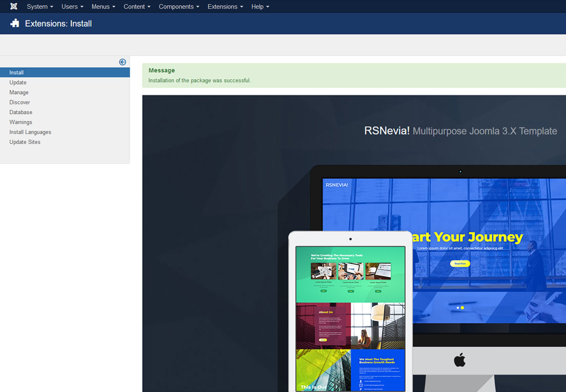Select Install in the sidebar

click(65, 73)
